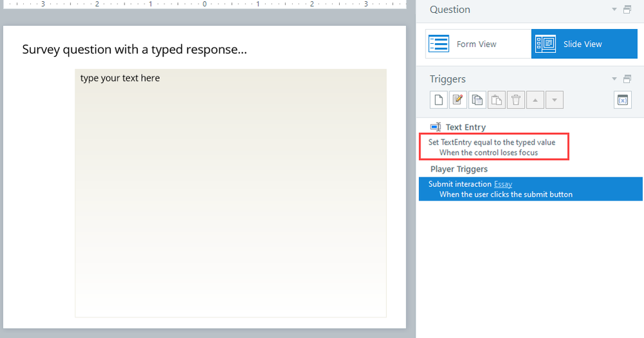Click inside the text entry field

pos(231,194)
